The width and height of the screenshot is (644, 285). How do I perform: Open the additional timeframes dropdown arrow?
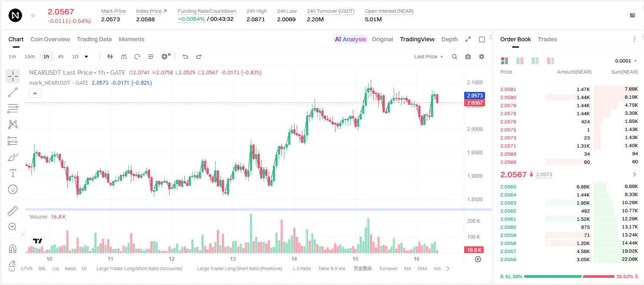point(86,57)
